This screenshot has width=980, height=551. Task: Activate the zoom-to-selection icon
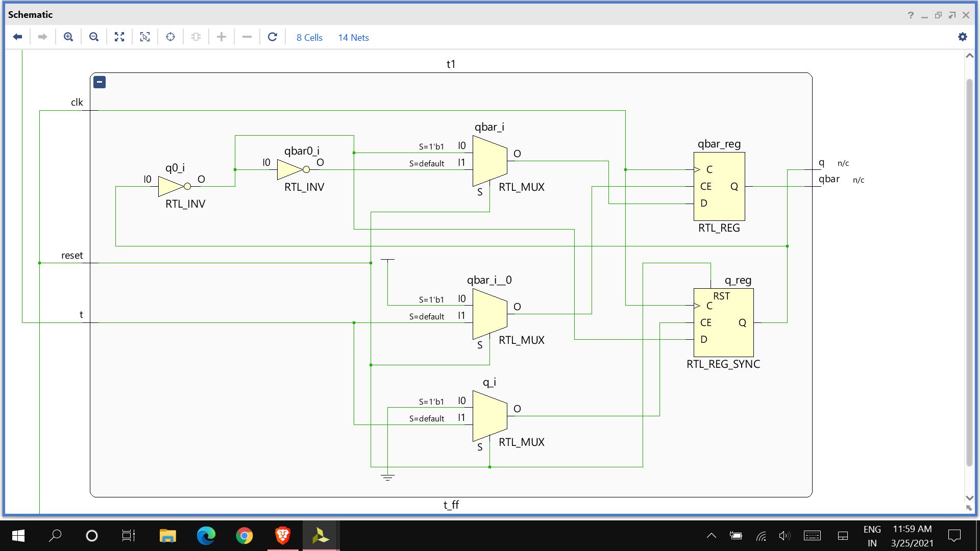tap(145, 37)
